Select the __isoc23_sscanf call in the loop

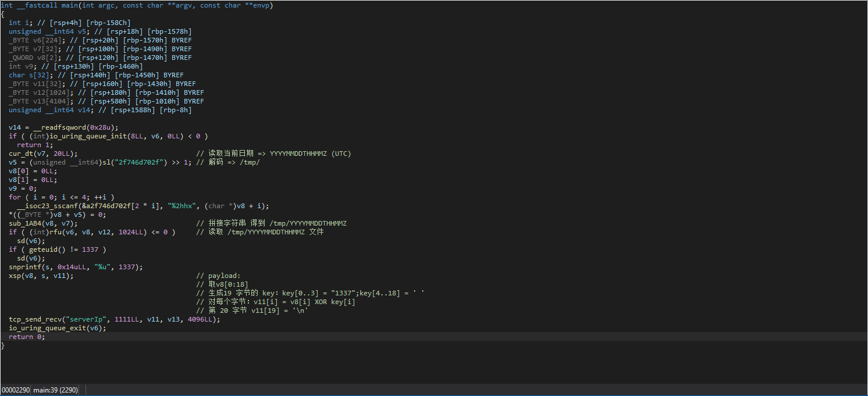45,206
